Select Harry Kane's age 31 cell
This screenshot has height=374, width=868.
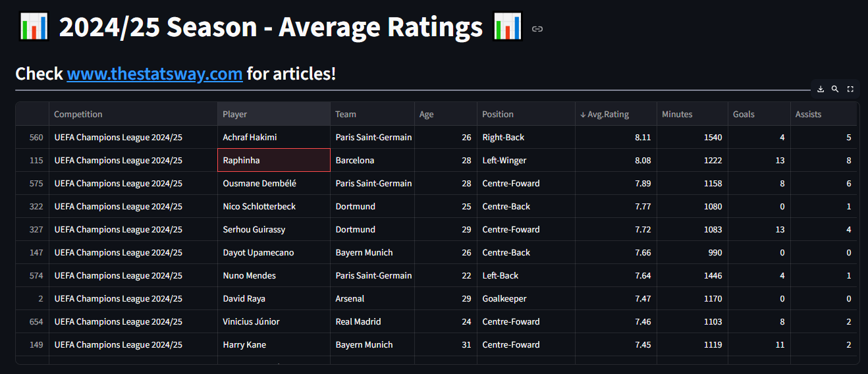pyautogui.click(x=446, y=344)
